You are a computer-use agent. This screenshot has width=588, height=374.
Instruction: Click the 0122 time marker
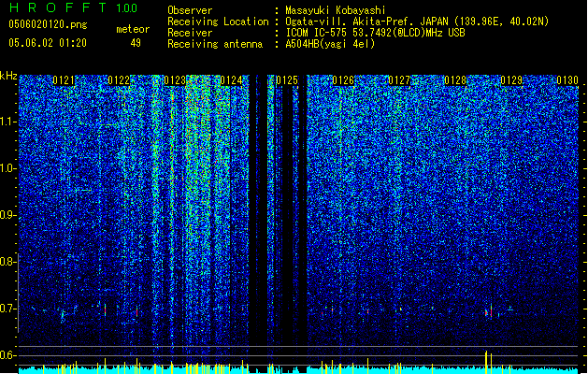[119, 80]
